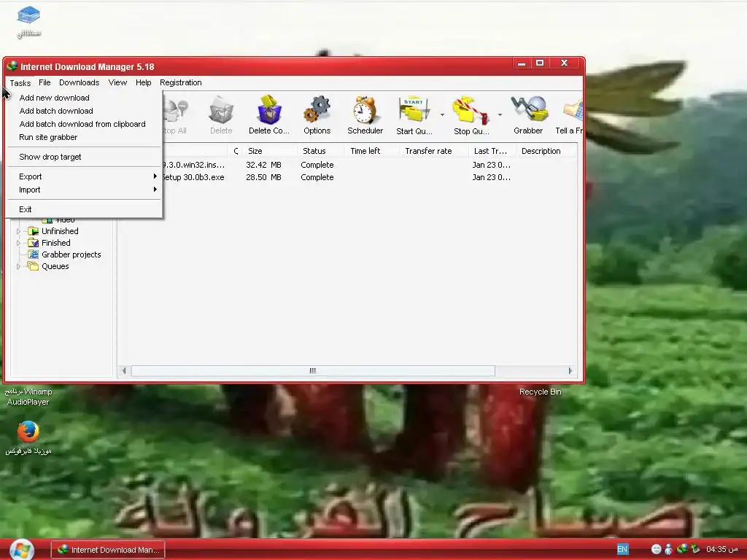Click the Windows Start orb
747x560 pixels.
(21, 550)
